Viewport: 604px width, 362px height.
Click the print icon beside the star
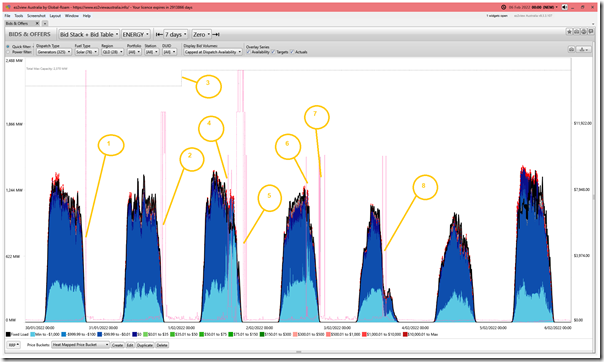577,32
